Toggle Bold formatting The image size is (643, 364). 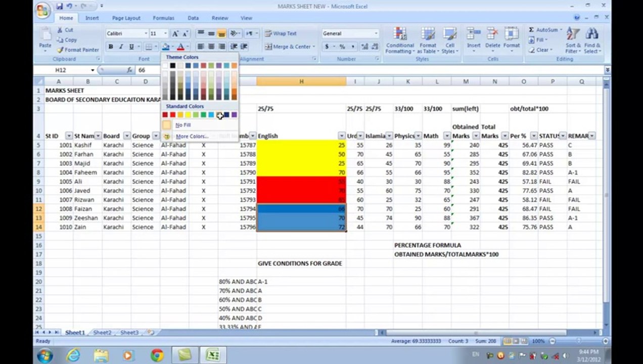tap(111, 47)
